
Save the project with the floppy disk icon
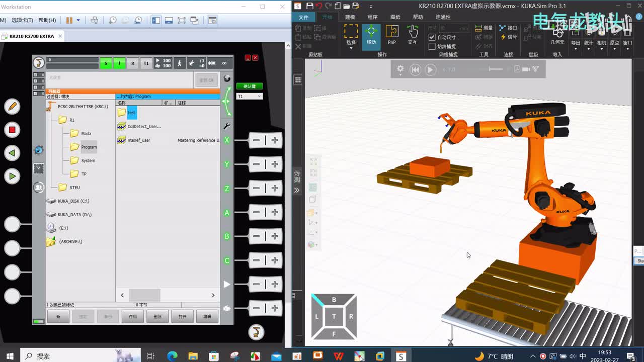pos(310,6)
